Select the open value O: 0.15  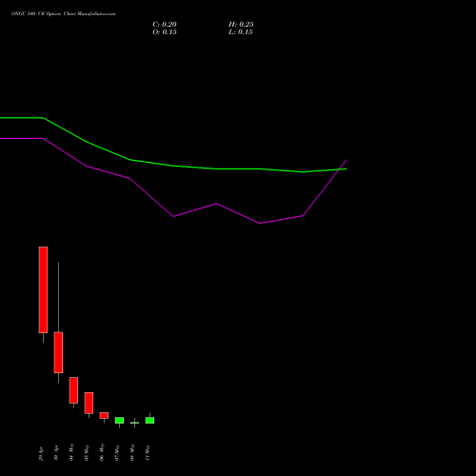click(165, 32)
